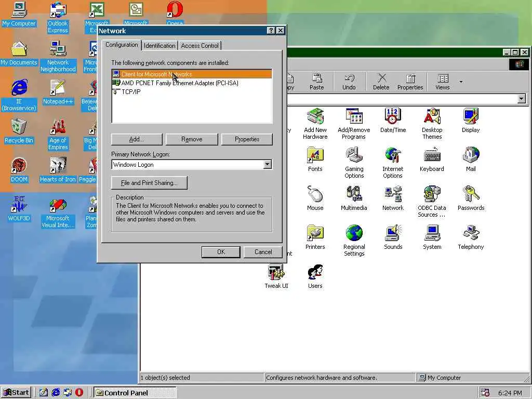Click the system tray clock
The image size is (532, 399).
point(510,393)
